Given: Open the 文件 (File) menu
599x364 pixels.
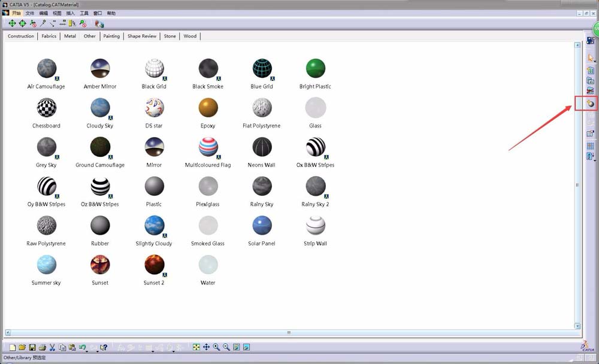Looking at the screenshot, I should click(30, 13).
